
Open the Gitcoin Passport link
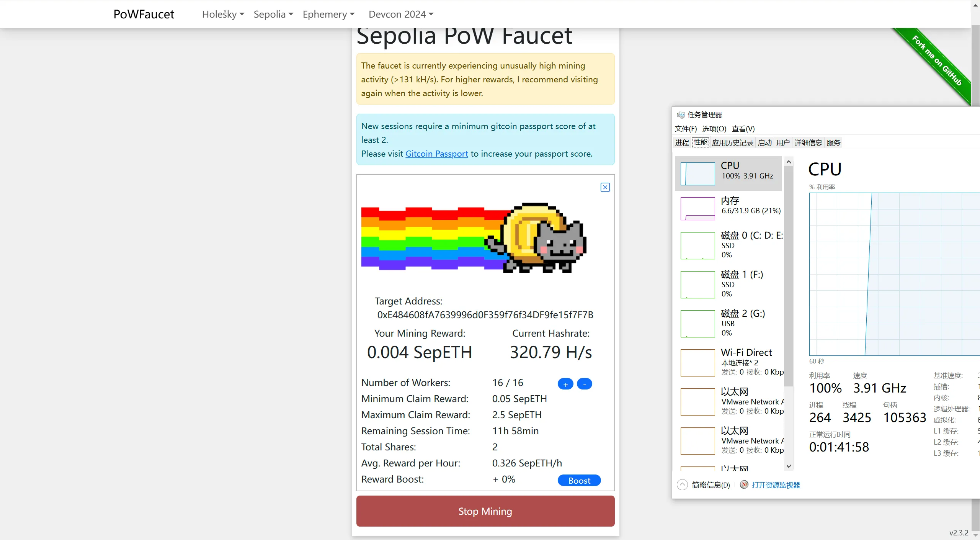(436, 154)
